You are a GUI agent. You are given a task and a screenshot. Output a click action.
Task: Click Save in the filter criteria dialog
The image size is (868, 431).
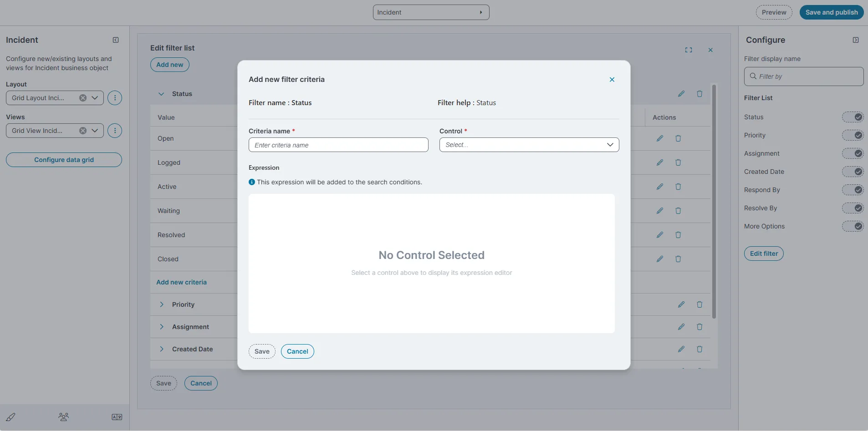click(x=262, y=351)
